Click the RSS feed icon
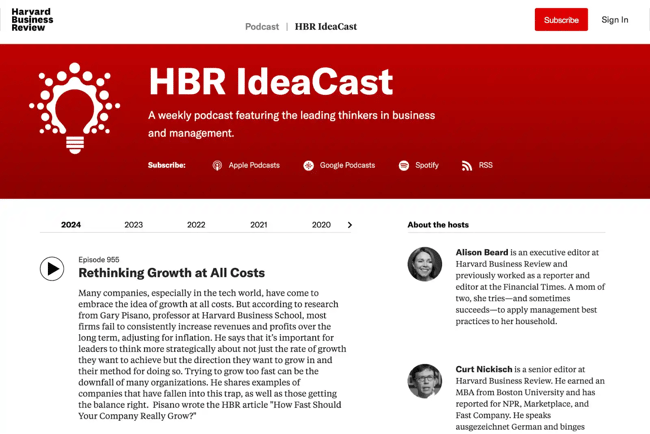This screenshot has width=650, height=434. (x=467, y=166)
